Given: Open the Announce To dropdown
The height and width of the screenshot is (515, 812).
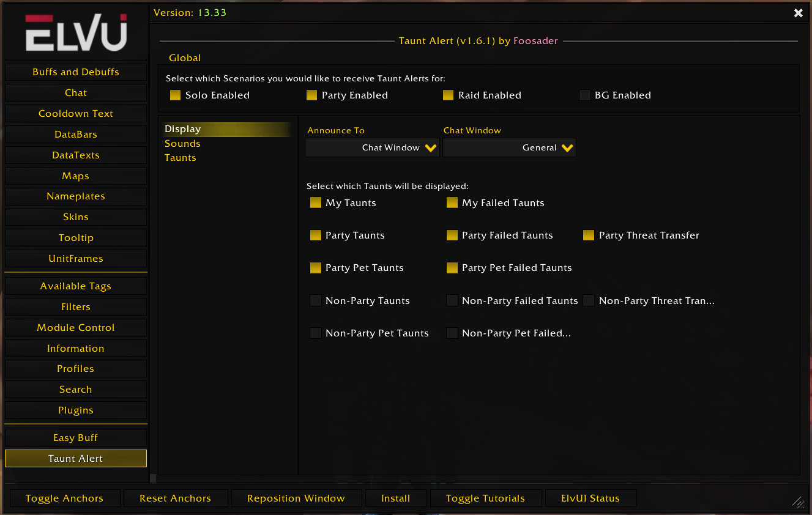Looking at the screenshot, I should [x=373, y=147].
